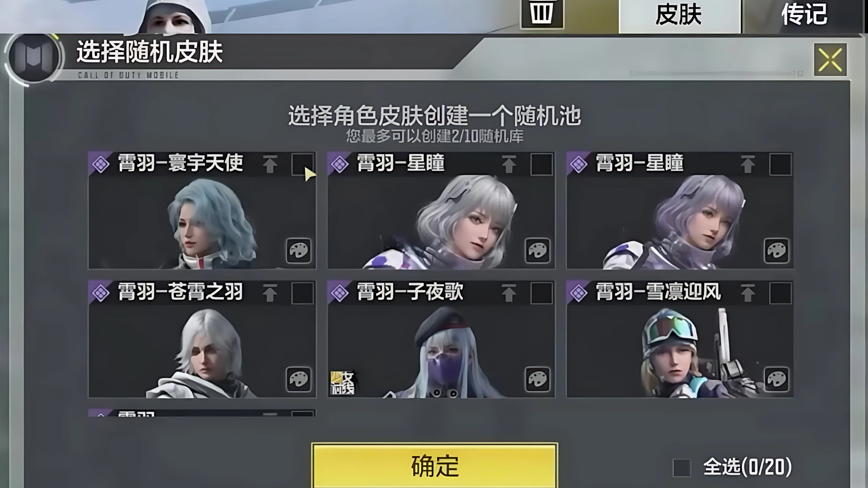Open palette icon on 子夜歌 skin card

pos(538,379)
